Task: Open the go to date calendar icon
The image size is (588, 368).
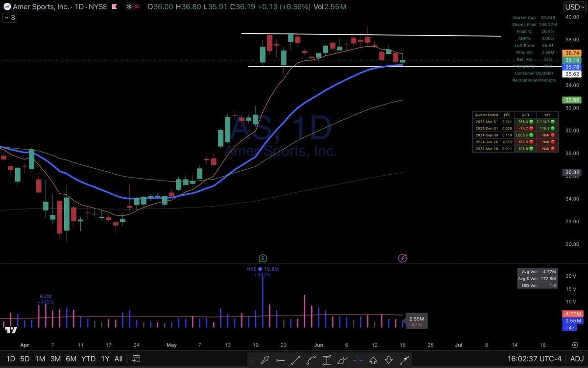Action: pyautogui.click(x=137, y=358)
